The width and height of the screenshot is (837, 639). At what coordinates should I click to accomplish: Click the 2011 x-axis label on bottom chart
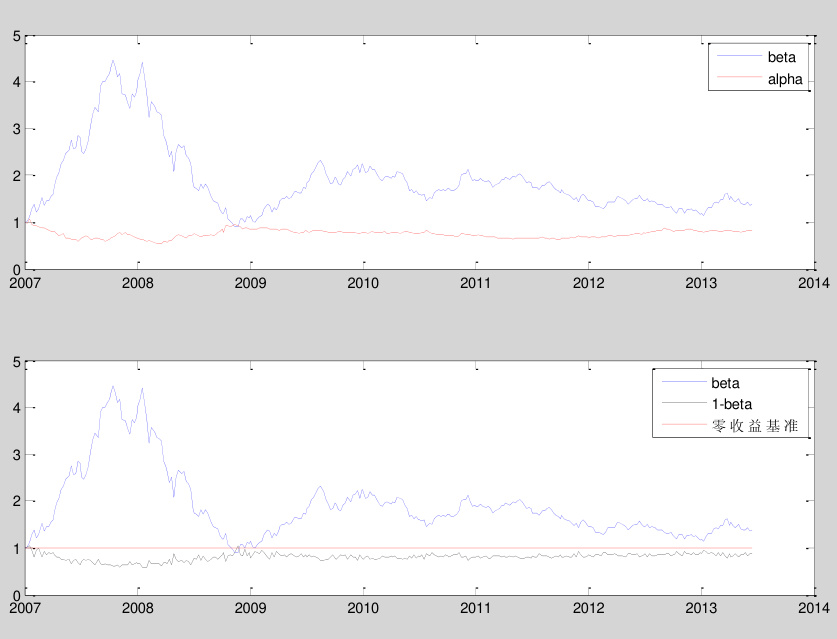tap(475, 607)
